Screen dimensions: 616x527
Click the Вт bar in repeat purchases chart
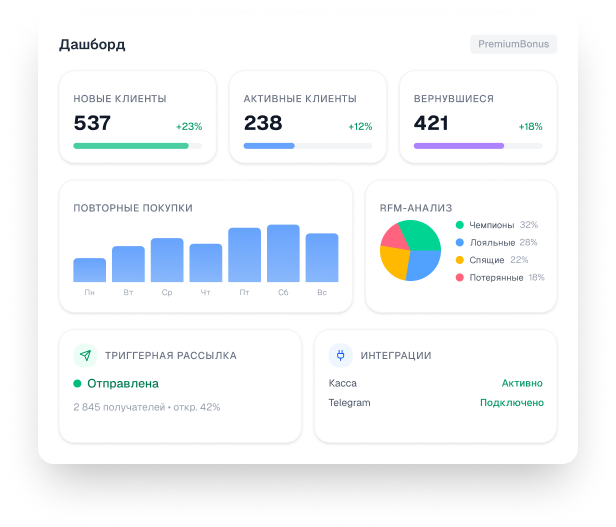[128, 264]
